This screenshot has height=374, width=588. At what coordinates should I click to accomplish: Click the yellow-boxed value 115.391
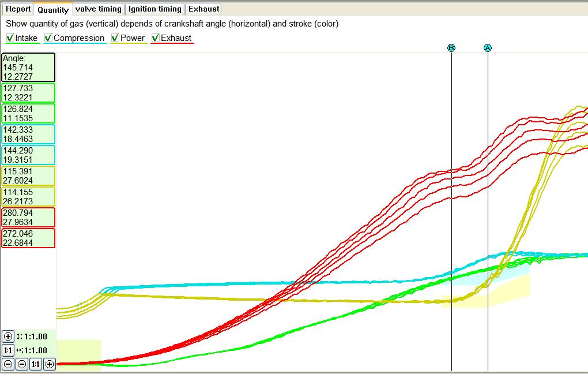coord(18,171)
